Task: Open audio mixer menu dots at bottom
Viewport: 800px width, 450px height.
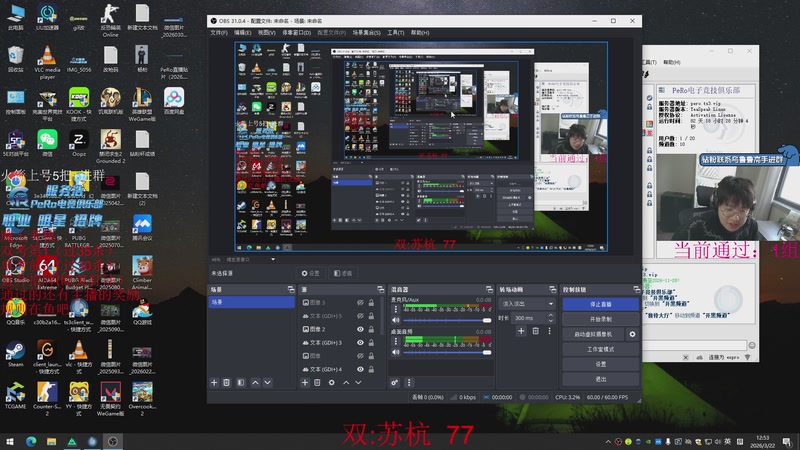Action: tap(409, 382)
